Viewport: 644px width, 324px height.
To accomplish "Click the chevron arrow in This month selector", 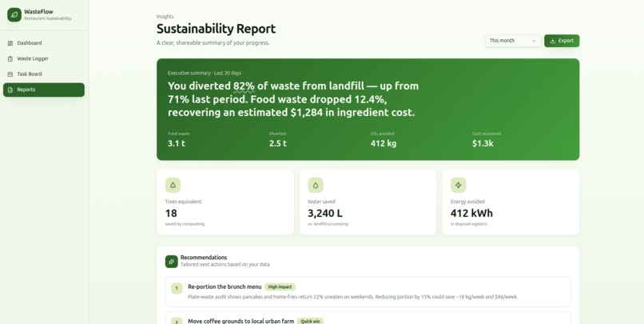I will (x=534, y=41).
